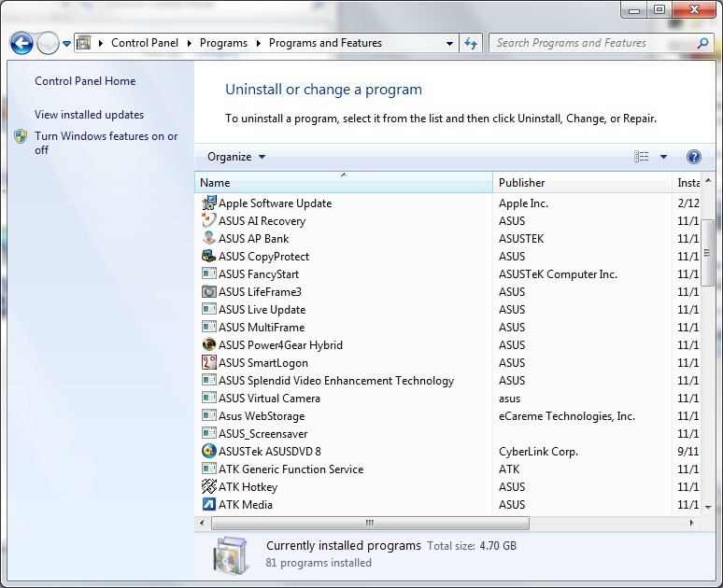Click the ASUS MultiFrame icon
This screenshot has width=723, height=588.
point(209,327)
